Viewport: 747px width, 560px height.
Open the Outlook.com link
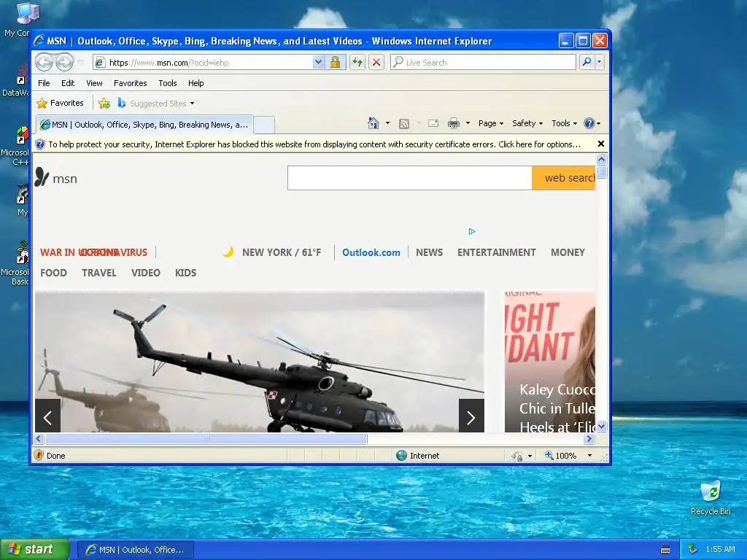point(371,252)
